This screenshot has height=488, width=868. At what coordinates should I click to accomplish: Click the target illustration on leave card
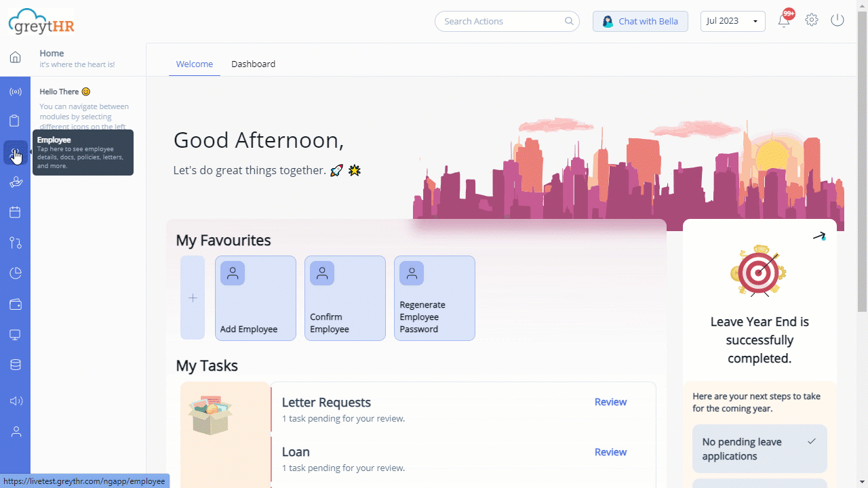[759, 270]
